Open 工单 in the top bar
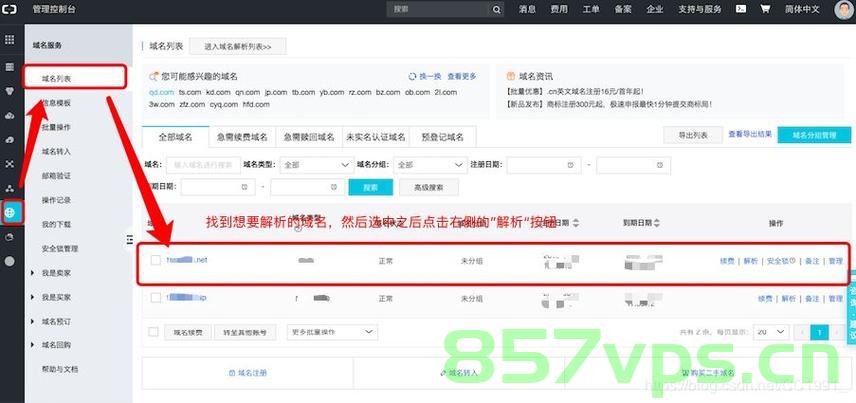 click(591, 9)
